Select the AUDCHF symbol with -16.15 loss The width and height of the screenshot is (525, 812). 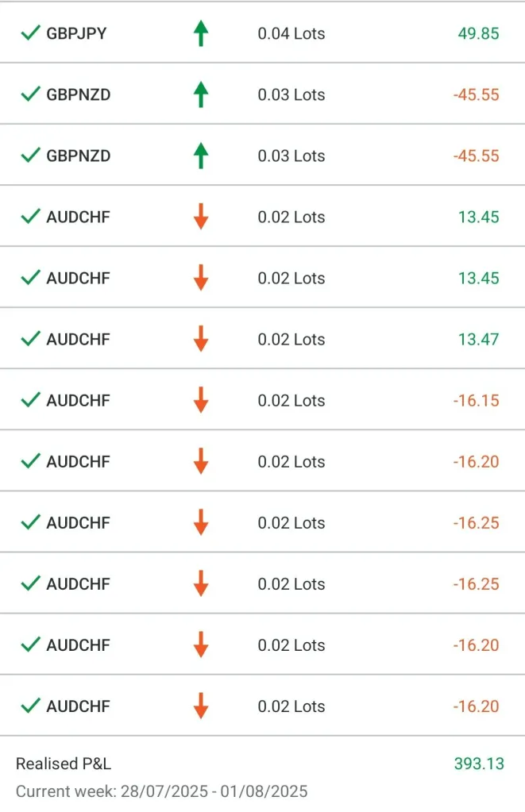(78, 400)
